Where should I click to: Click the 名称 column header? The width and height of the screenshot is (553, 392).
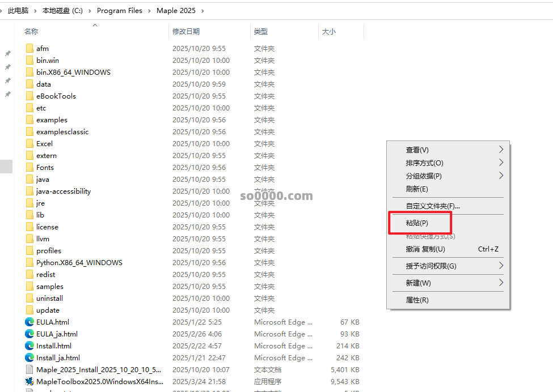click(x=32, y=32)
